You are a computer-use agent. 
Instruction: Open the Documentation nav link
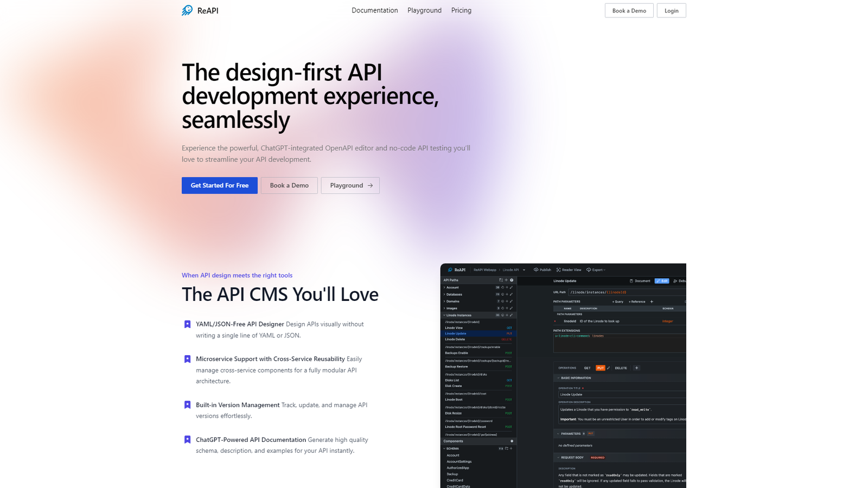(x=374, y=10)
